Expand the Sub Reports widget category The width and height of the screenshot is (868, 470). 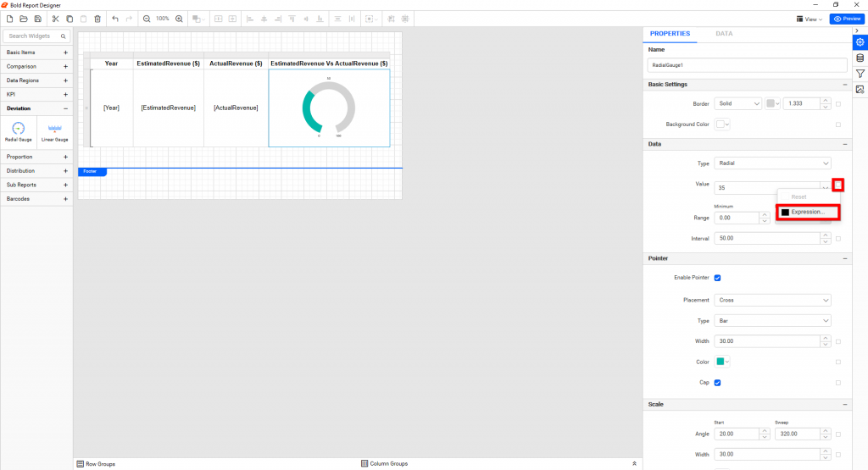click(x=65, y=185)
